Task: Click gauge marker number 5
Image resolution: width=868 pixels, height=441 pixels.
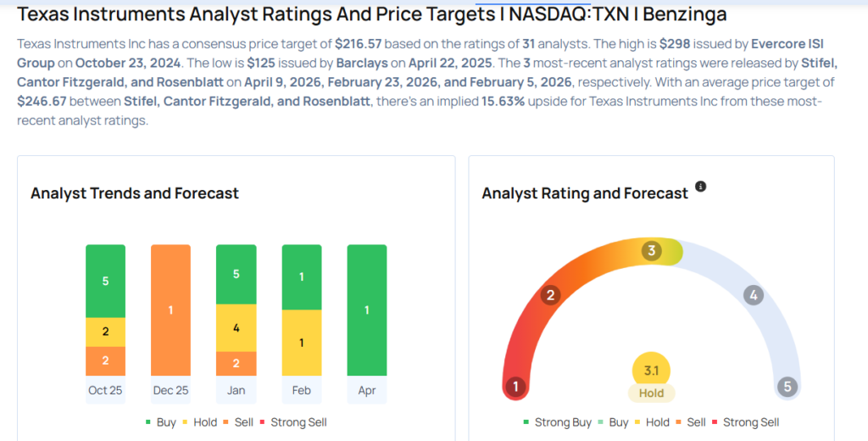Action: [x=787, y=388]
